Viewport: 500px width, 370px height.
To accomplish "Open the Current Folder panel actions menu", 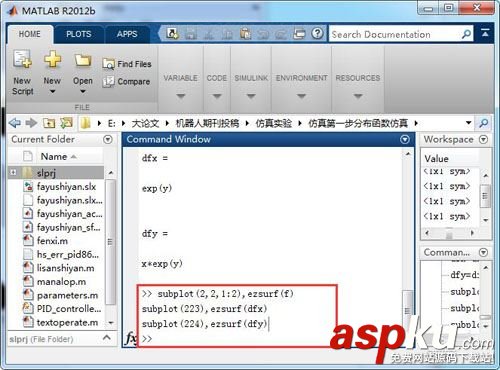I will [108, 139].
